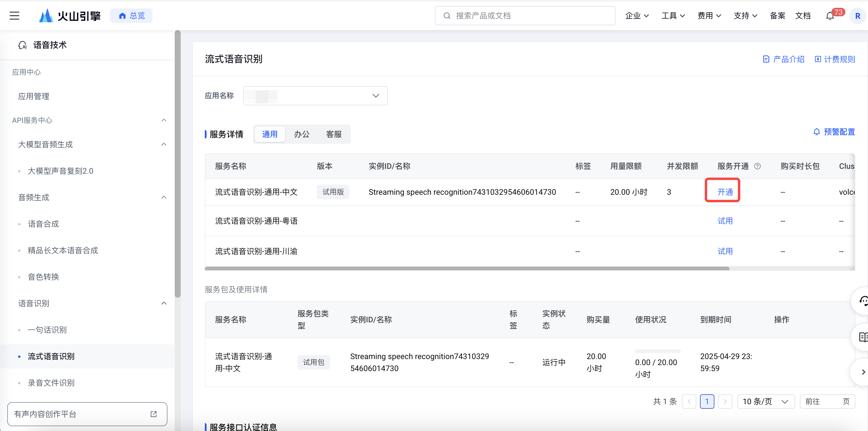Click the 运行中 status text
The width and height of the screenshot is (868, 431).
tap(554, 362)
